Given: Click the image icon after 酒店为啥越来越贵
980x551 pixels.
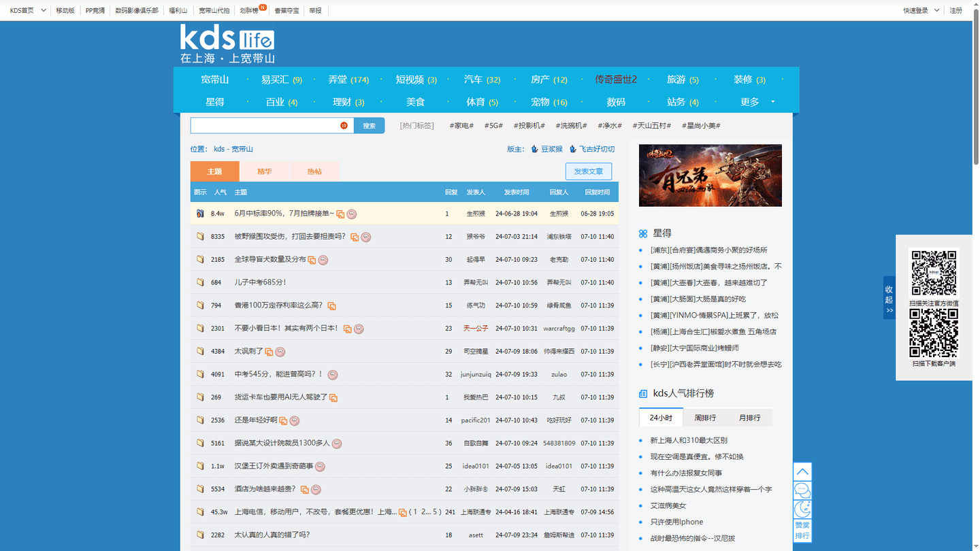Looking at the screenshot, I should pos(304,490).
